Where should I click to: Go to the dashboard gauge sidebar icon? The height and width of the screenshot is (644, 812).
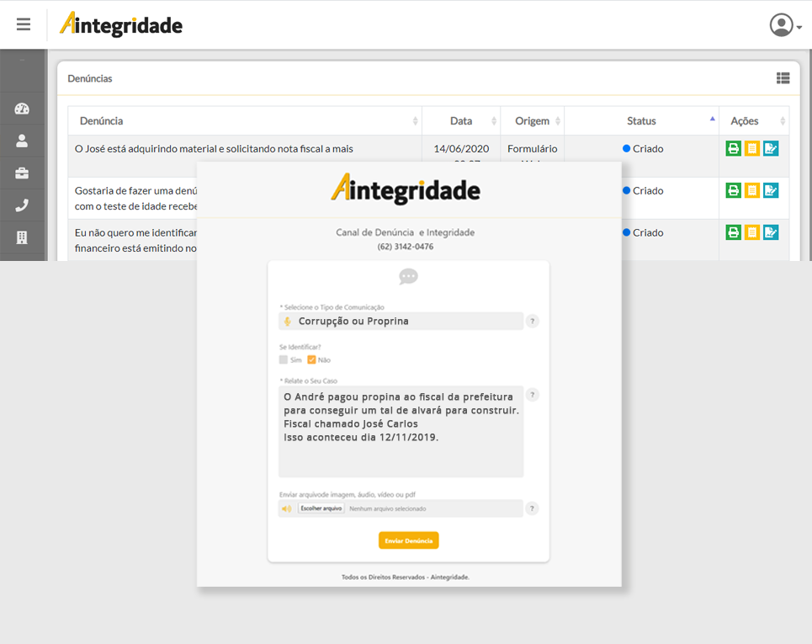(x=22, y=109)
